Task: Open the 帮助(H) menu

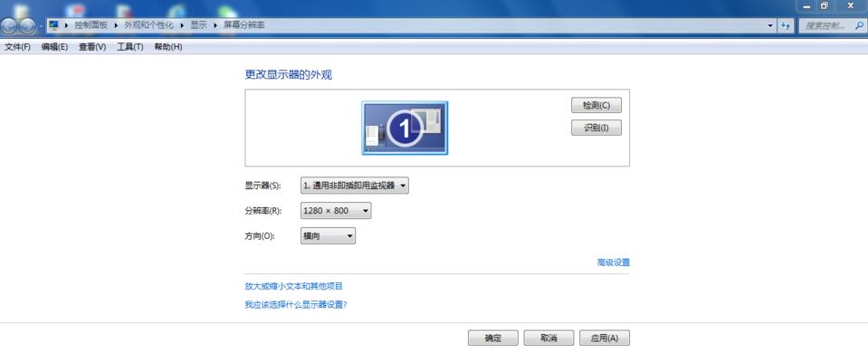Action: (167, 47)
